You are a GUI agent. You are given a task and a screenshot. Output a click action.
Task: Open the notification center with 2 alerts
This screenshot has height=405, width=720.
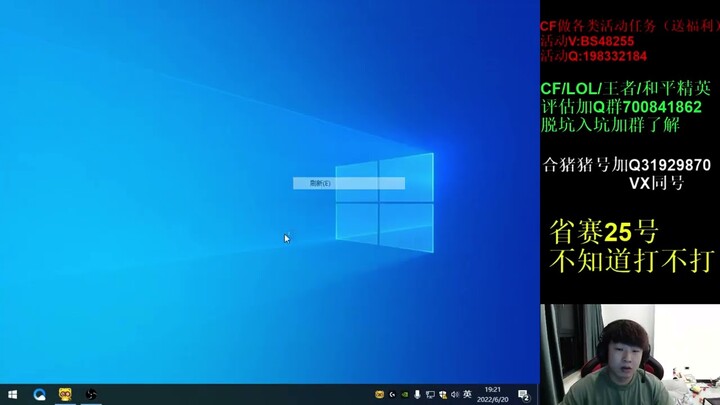524,394
